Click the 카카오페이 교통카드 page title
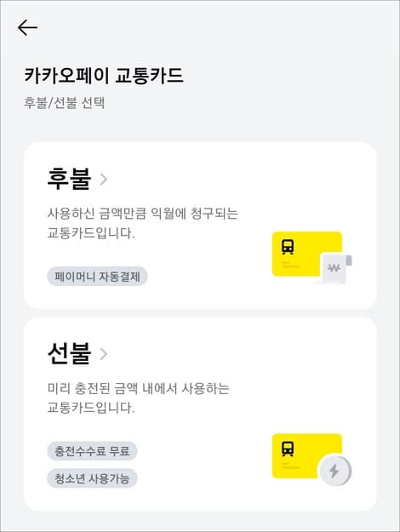 click(104, 75)
